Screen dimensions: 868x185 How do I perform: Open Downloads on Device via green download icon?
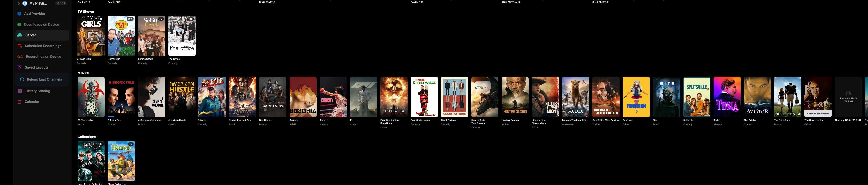coord(19,25)
